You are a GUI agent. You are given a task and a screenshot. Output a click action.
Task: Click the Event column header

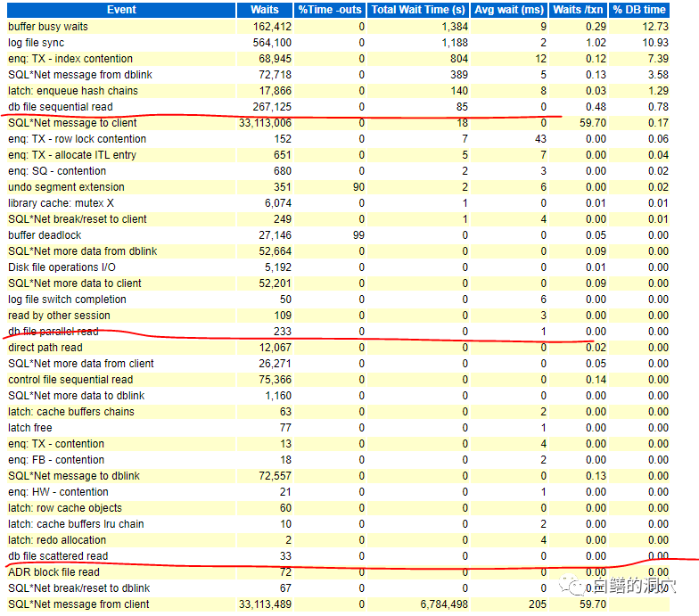[x=120, y=10]
